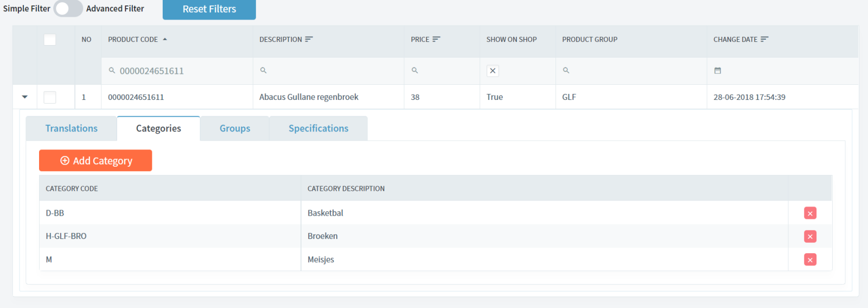The image size is (868, 308).
Task: Click the Reset Filters button
Action: click(x=209, y=9)
